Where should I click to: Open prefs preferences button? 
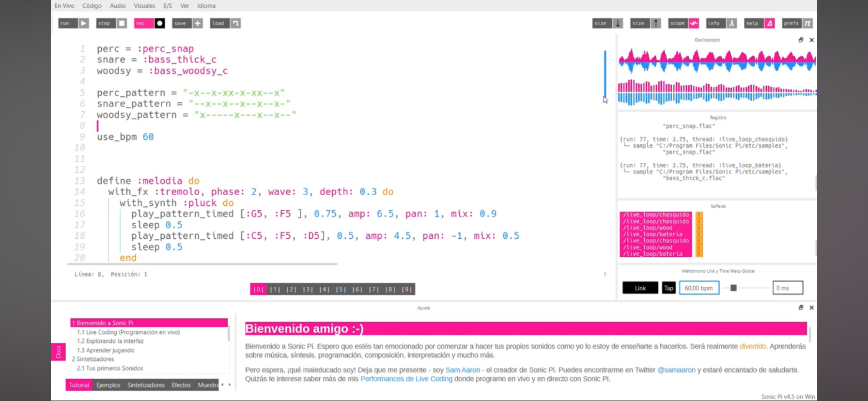coord(797,23)
